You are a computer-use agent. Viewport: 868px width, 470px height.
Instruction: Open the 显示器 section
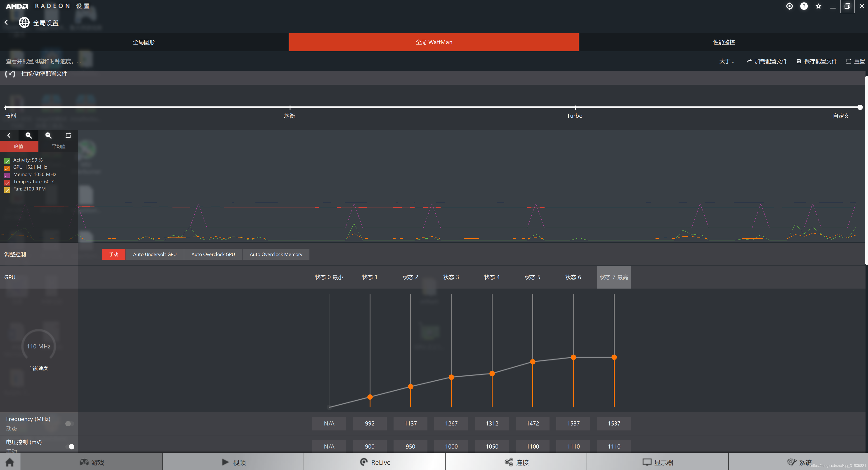coord(658,462)
